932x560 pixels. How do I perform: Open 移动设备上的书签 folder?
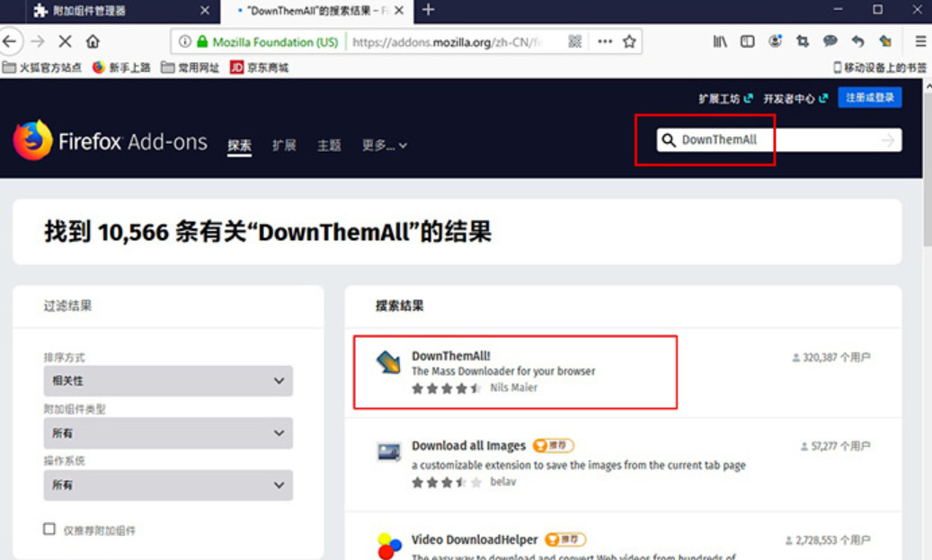pos(880,67)
